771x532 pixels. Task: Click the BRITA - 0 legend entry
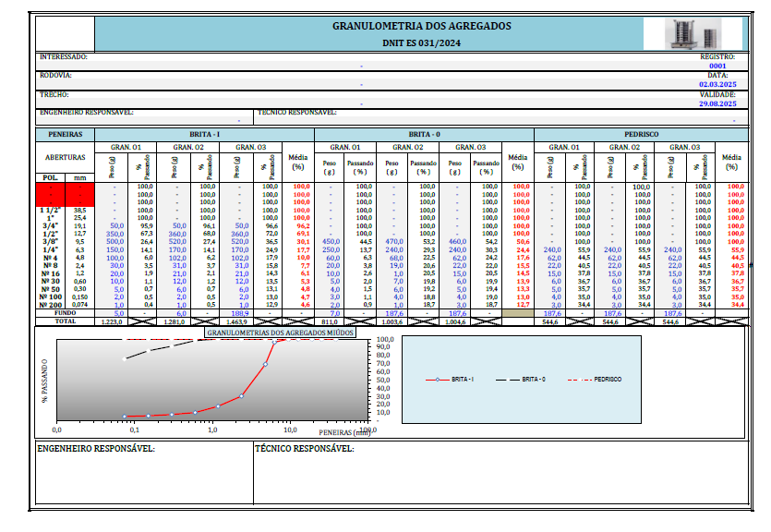pyautogui.click(x=520, y=380)
